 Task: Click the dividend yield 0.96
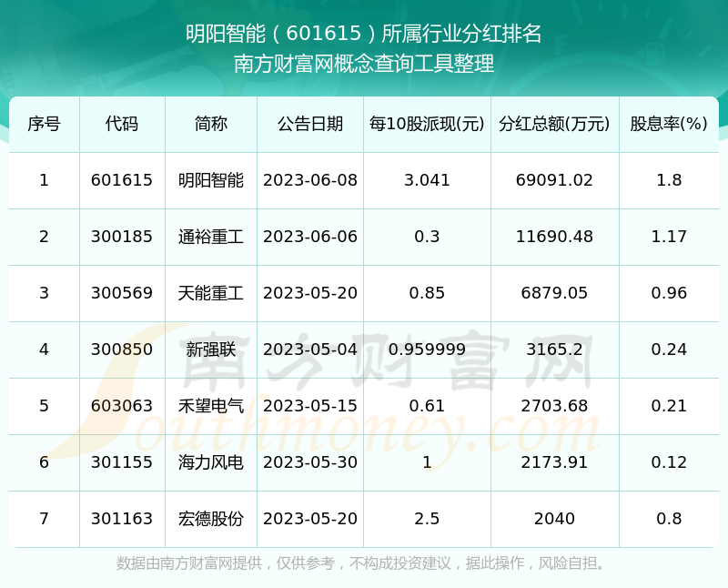point(669,293)
